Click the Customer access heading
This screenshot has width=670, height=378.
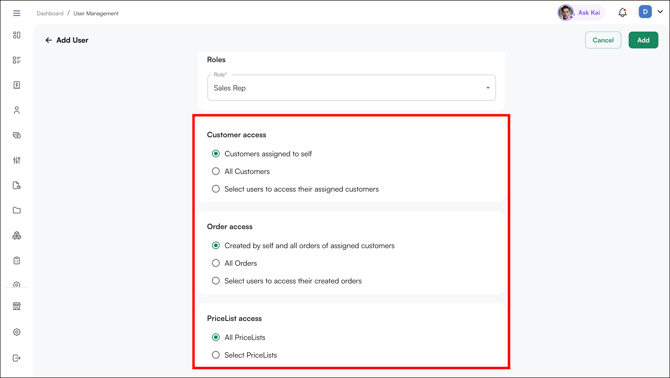click(x=236, y=135)
